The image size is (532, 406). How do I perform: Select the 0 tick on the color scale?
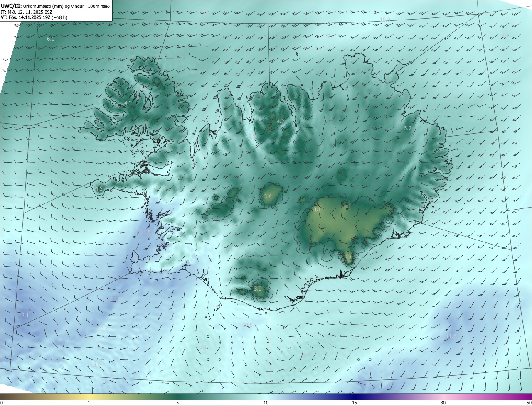tap(2, 403)
